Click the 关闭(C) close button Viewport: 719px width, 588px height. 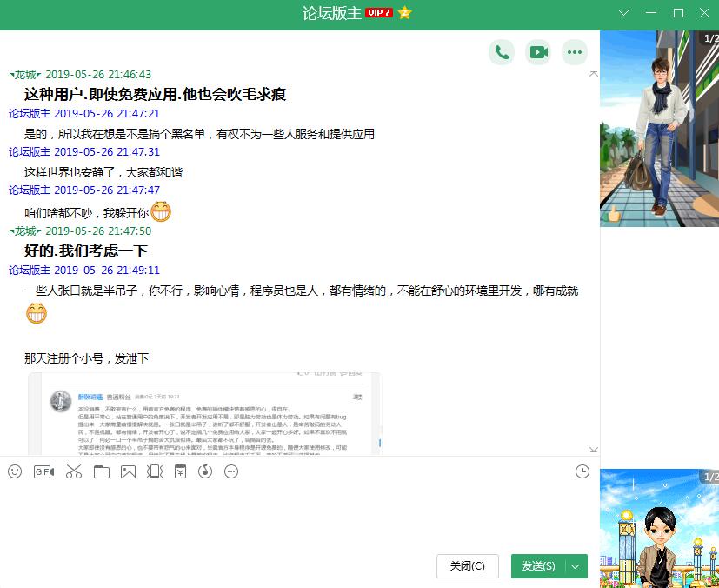point(467,566)
